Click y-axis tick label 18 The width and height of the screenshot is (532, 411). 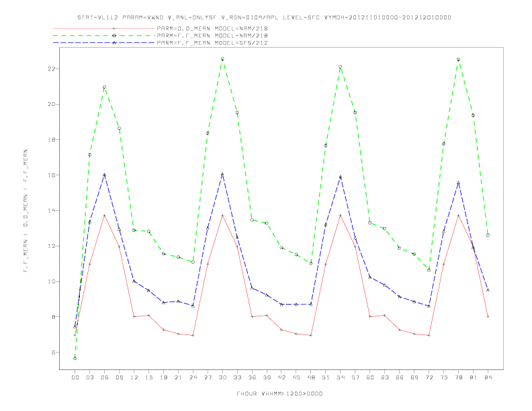[52, 140]
